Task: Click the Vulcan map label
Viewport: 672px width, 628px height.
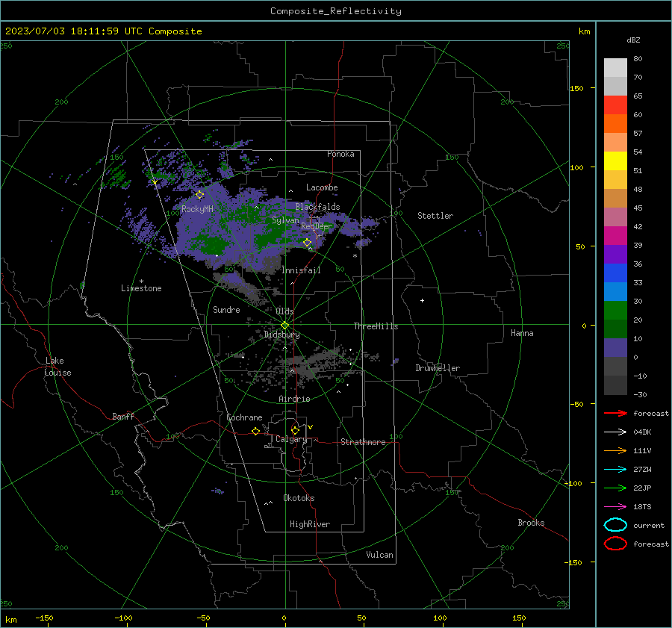Action: (379, 555)
